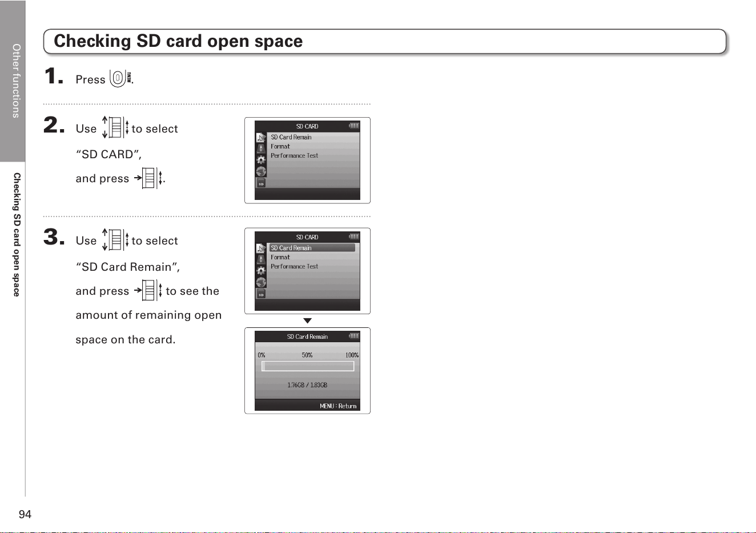This screenshot has width=756, height=533.
Task: Select the SD icon in the unhighlighted SD CARD screen
Action: click(261, 183)
